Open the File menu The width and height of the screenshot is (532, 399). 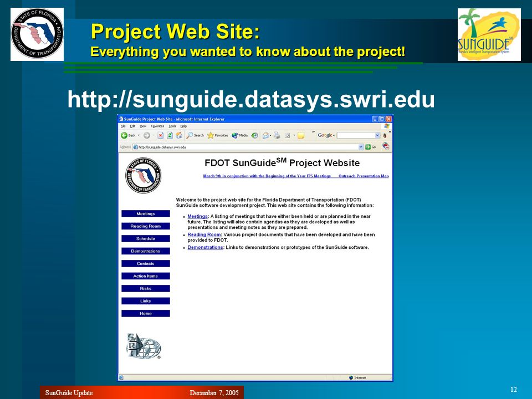click(123, 126)
